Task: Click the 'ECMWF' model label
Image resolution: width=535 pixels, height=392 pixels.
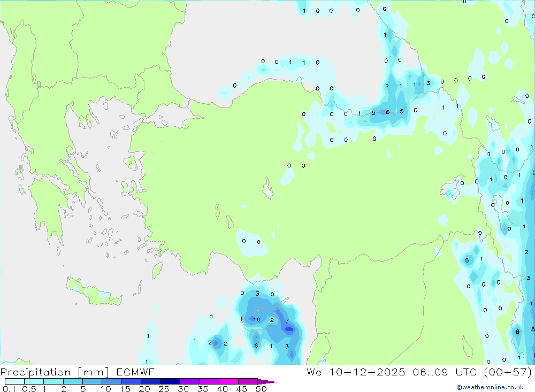Action: point(135,372)
